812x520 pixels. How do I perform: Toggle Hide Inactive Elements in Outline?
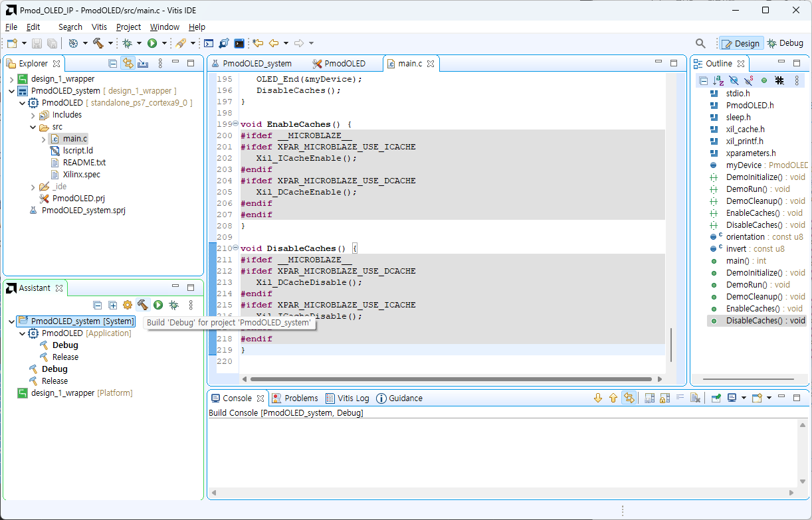pos(779,80)
